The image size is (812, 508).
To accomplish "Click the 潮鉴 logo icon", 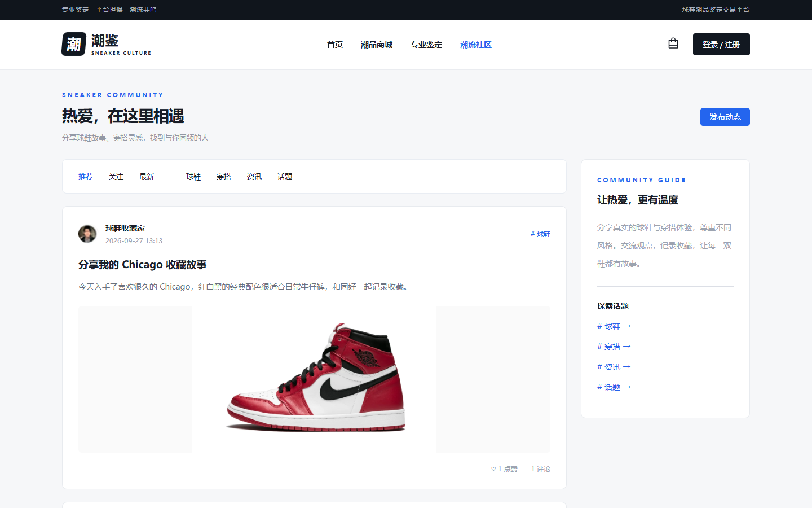I will click(x=74, y=44).
